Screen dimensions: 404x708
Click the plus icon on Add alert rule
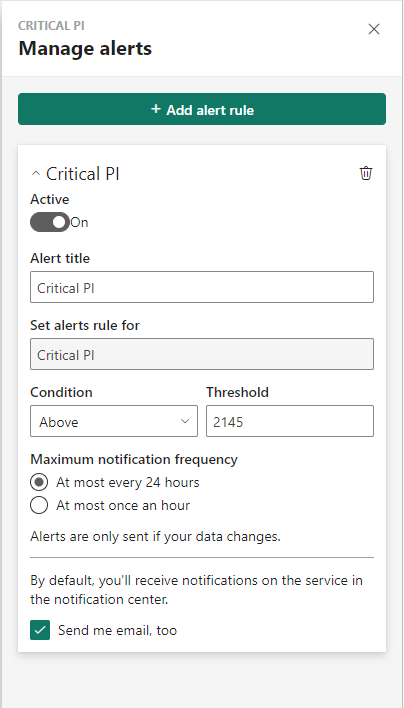[x=155, y=109]
